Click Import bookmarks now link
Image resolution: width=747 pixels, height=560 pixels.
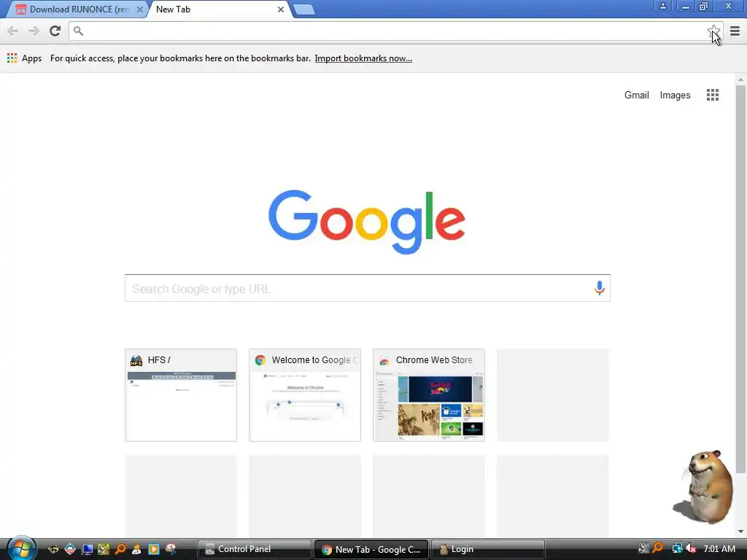point(363,58)
